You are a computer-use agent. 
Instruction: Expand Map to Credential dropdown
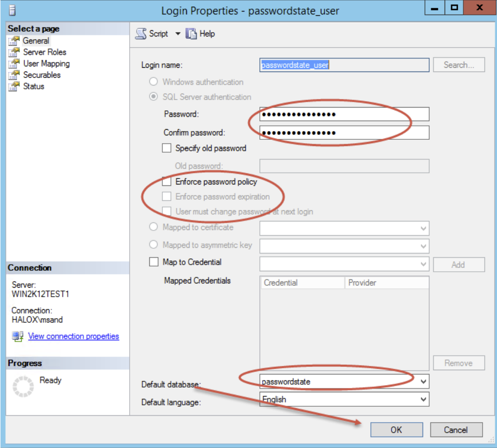click(x=423, y=264)
